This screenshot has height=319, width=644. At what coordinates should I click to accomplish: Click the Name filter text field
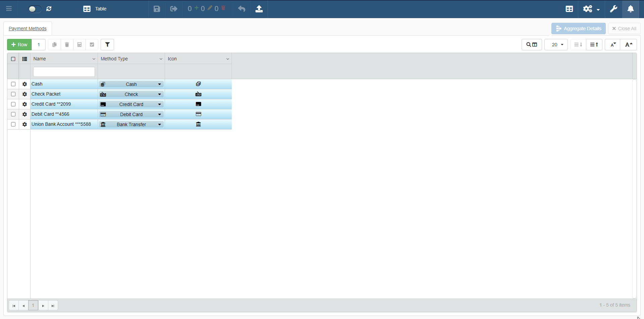[64, 72]
